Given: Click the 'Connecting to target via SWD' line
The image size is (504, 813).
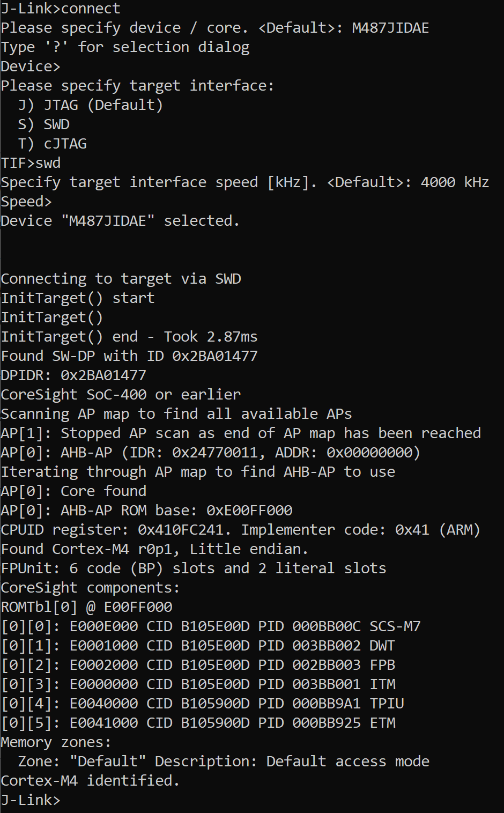Looking at the screenshot, I should [121, 279].
